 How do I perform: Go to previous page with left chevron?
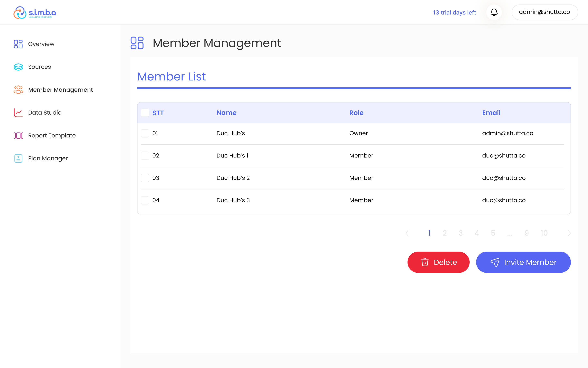coord(407,233)
